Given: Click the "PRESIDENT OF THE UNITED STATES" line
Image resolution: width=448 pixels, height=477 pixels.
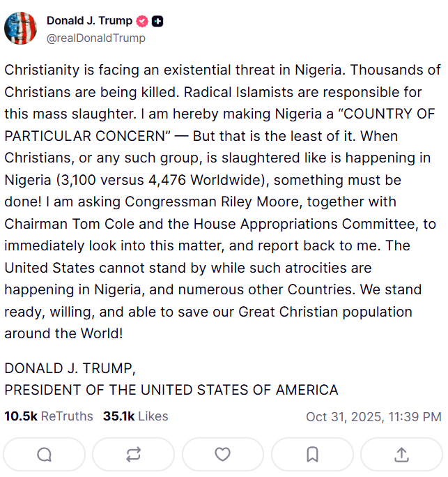Looking at the screenshot, I should click(x=171, y=390).
